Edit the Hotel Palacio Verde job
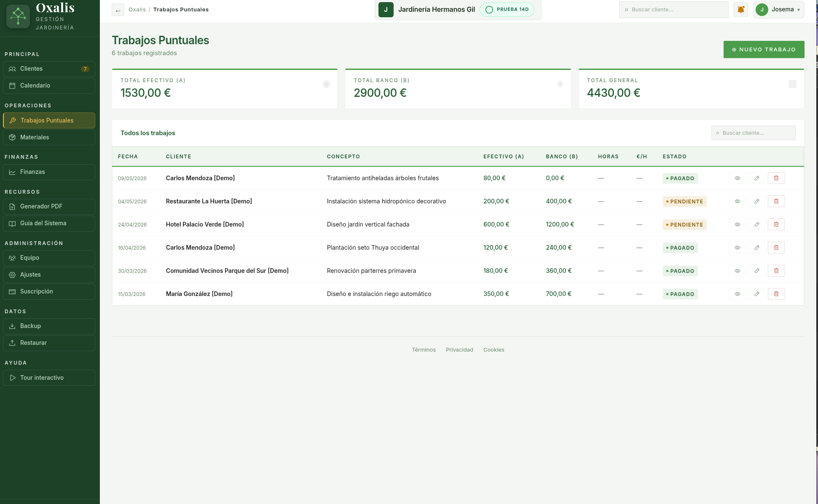Viewport: 818px width, 504px height. (x=756, y=224)
